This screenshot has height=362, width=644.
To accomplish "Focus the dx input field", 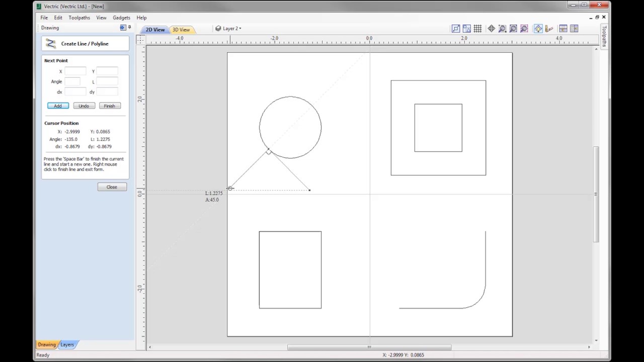I will click(x=75, y=92).
